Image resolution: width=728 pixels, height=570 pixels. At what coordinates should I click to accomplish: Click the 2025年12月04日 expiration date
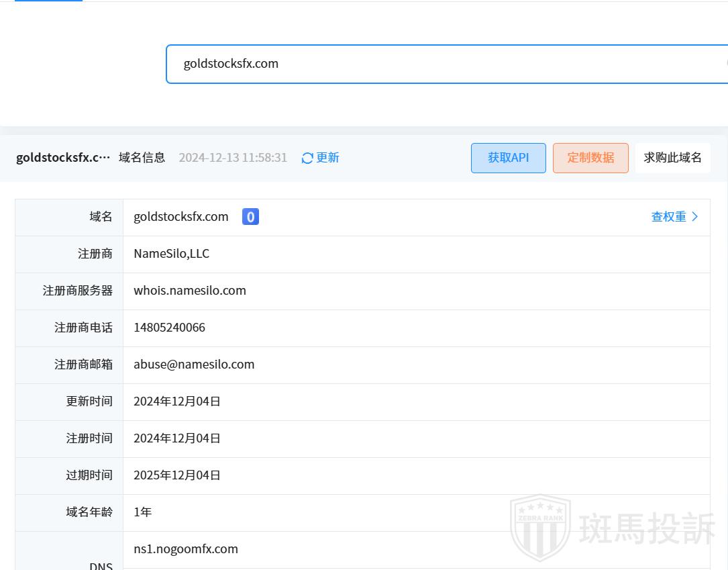coord(177,475)
